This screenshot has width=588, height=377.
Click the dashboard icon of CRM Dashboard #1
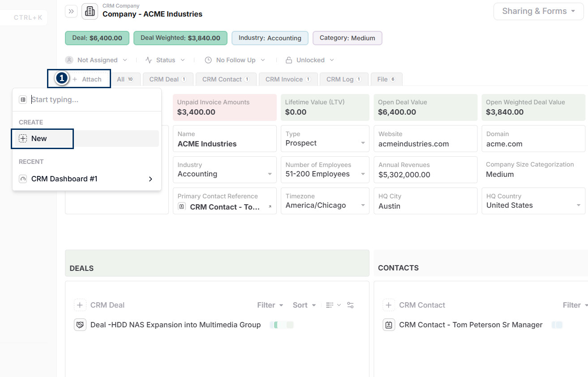pyautogui.click(x=23, y=179)
